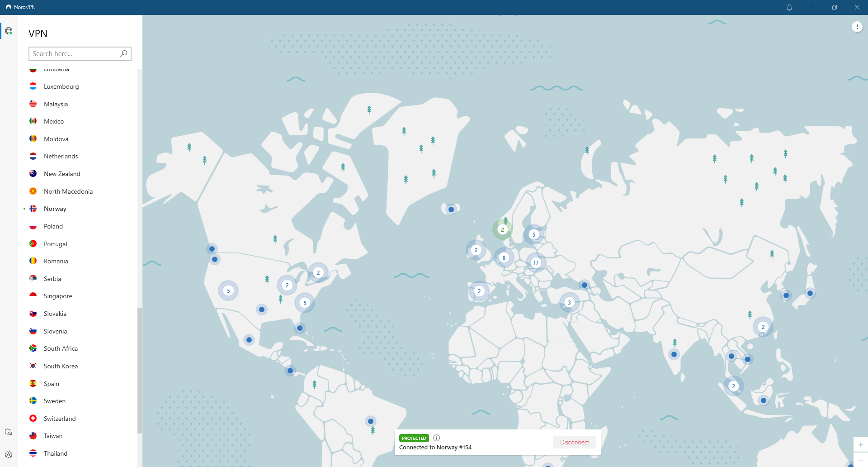Select the Spain map cluster marked 2
The width and height of the screenshot is (868, 467).
pyautogui.click(x=479, y=291)
